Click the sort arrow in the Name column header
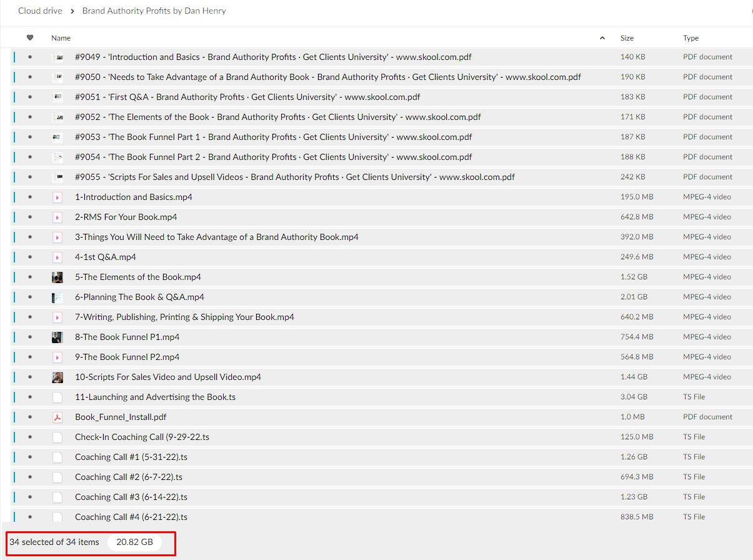Viewport: 753px width, 560px height. tap(602, 38)
